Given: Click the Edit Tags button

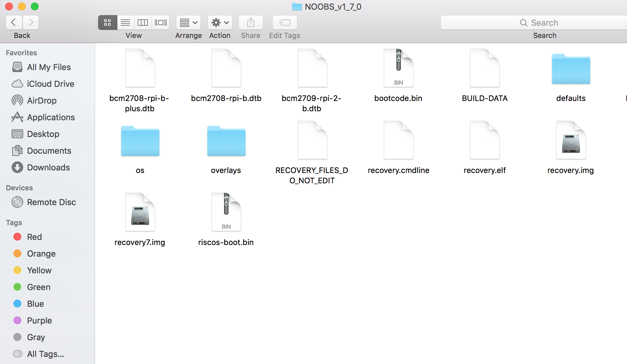Looking at the screenshot, I should click(284, 22).
